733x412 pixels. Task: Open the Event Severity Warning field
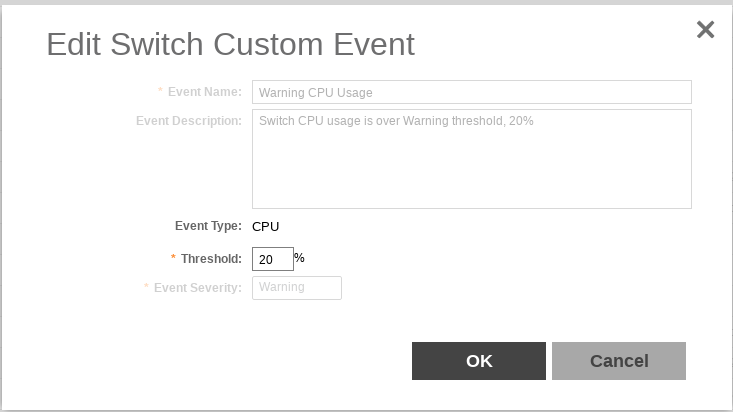(296, 288)
